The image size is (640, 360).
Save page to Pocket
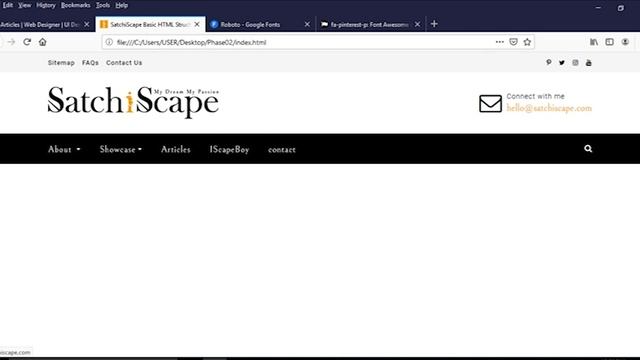[x=513, y=42]
